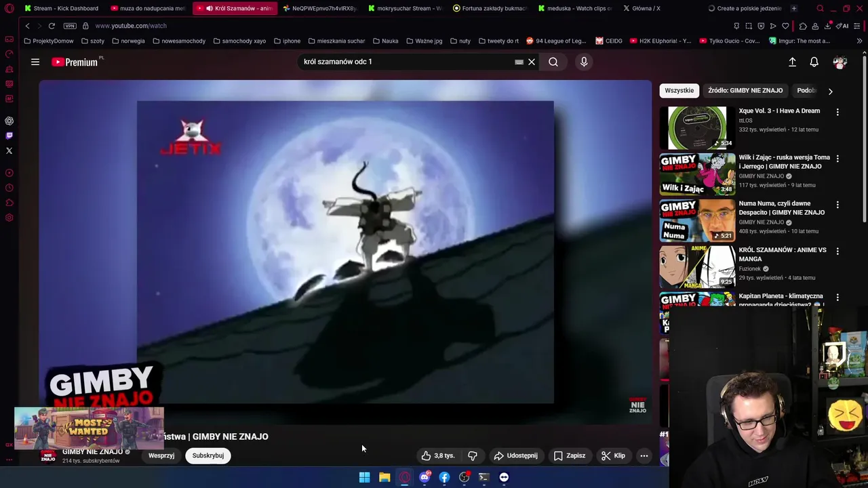Open Xque Vol. 3 video thumbnail
Image resolution: width=868 pixels, height=488 pixels.
coord(697,127)
